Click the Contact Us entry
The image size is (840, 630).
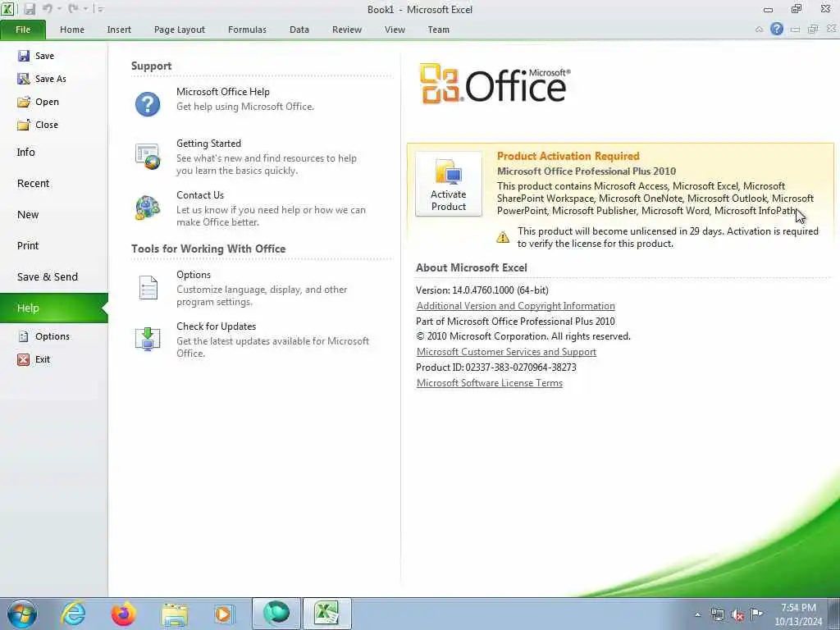point(200,195)
